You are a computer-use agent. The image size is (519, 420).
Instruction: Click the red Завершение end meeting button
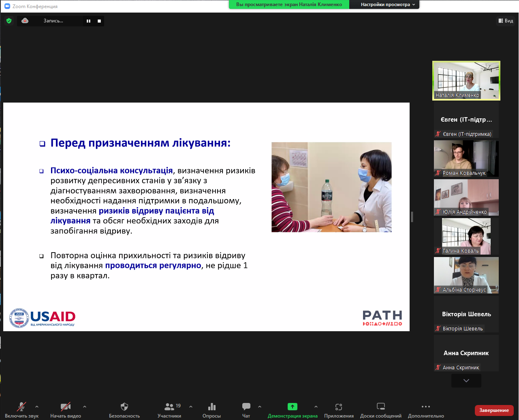pyautogui.click(x=494, y=410)
